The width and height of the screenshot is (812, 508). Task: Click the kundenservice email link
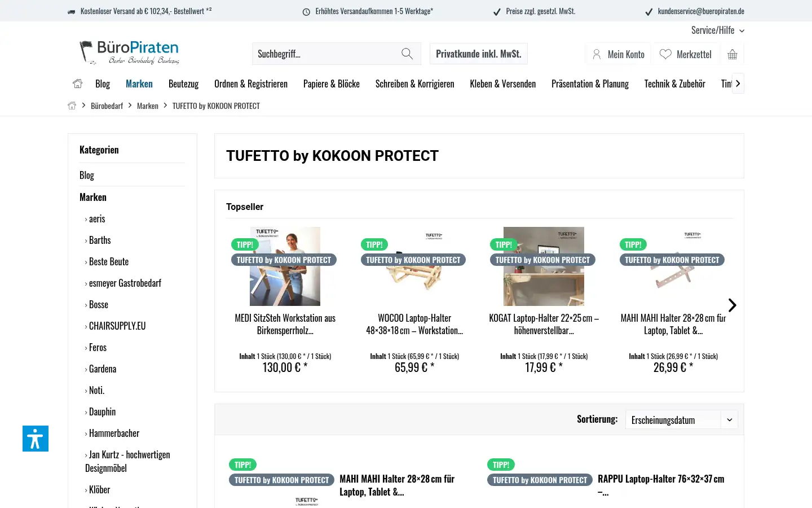click(x=701, y=11)
